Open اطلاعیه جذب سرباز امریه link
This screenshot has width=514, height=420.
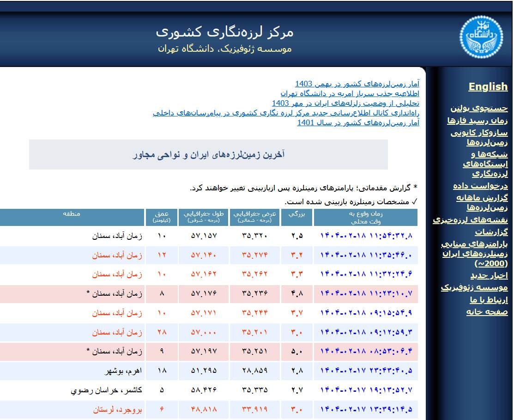pyautogui.click(x=350, y=93)
